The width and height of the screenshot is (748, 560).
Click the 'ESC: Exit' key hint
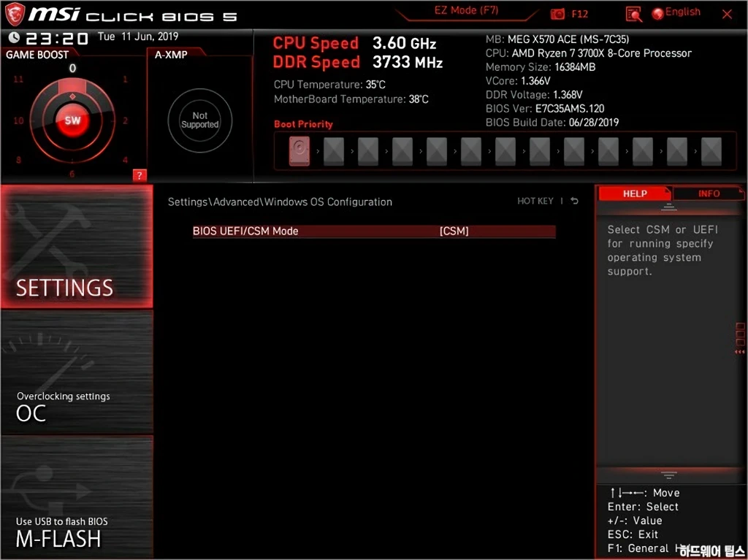click(x=633, y=534)
